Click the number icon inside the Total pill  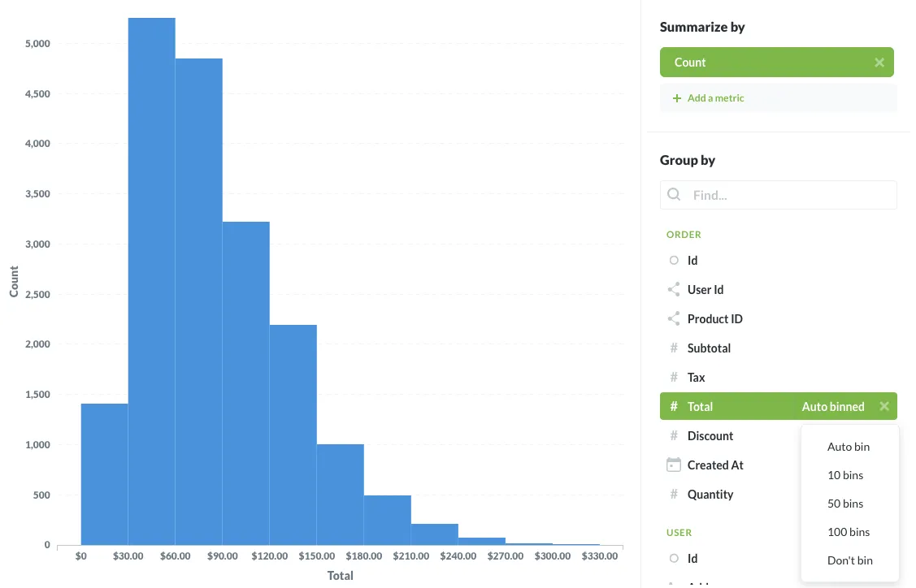click(673, 406)
